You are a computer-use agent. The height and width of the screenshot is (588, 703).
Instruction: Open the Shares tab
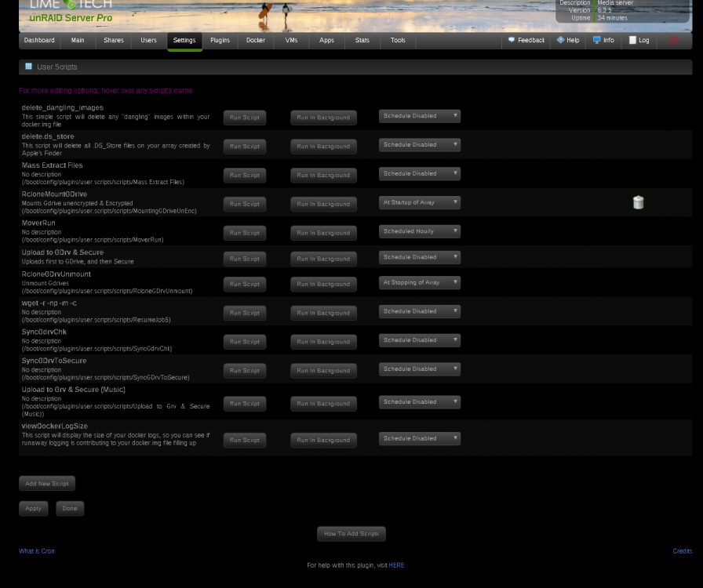coord(114,40)
